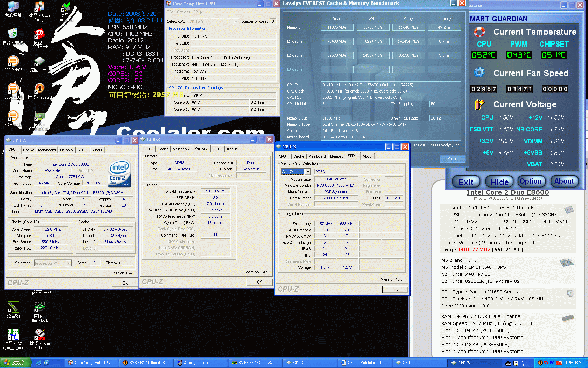The image size is (588, 368).
Task: Click the taskbar clock showing 08:21
Action: click(574, 363)
